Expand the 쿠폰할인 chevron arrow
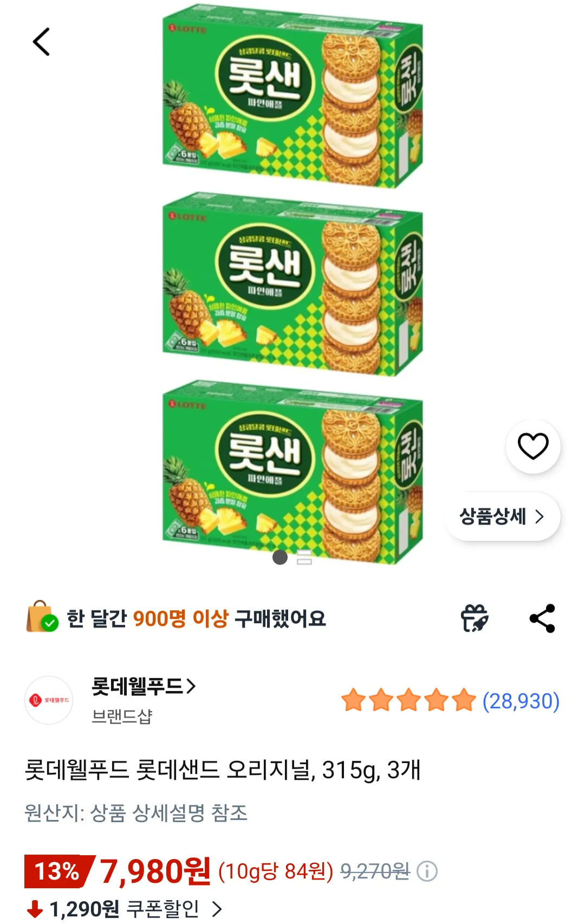This screenshot has height=924, width=585. [x=217, y=909]
